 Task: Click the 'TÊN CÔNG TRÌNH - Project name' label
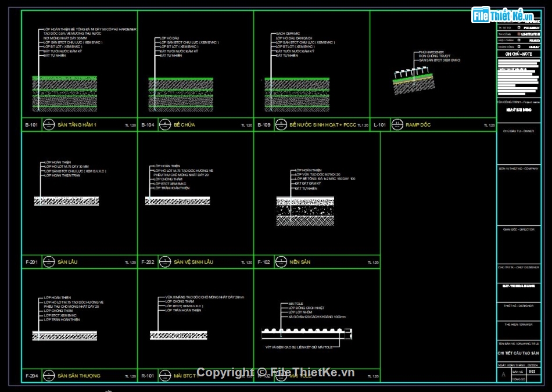coord(518,102)
